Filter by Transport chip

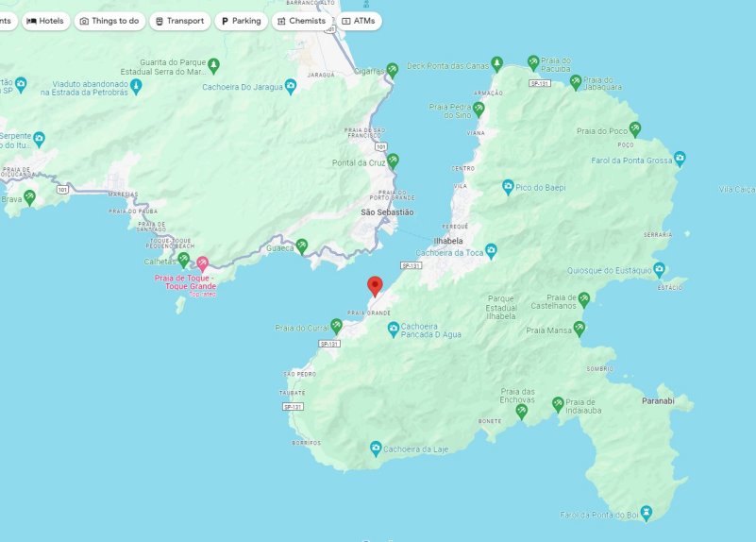tap(180, 21)
